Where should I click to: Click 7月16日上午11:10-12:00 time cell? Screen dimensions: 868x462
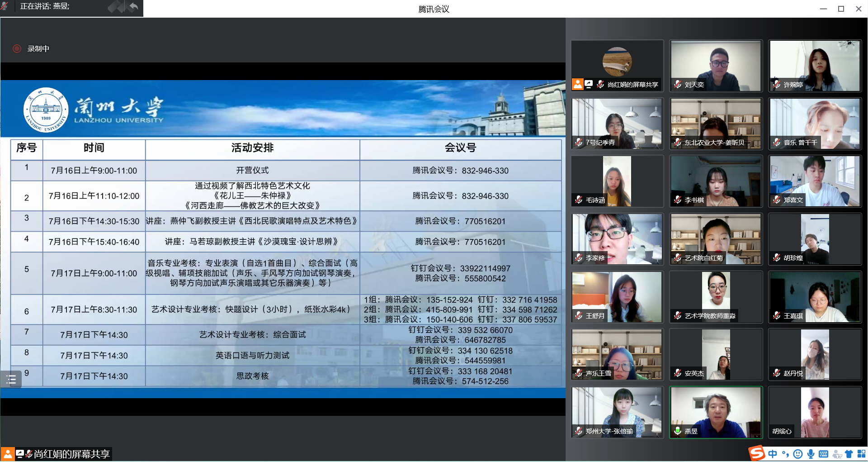[x=94, y=196]
